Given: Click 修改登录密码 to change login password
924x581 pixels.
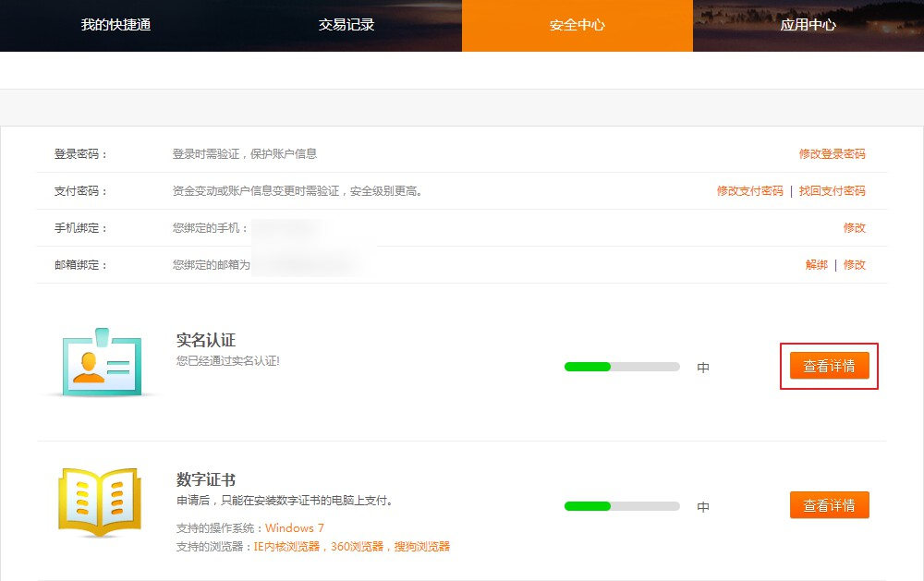Looking at the screenshot, I should point(834,154).
